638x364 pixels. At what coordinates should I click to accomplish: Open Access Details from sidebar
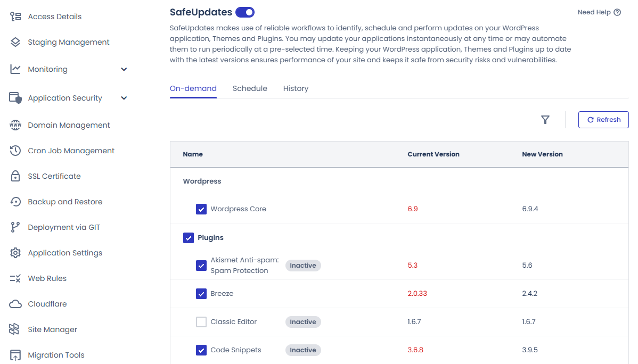pyautogui.click(x=54, y=16)
